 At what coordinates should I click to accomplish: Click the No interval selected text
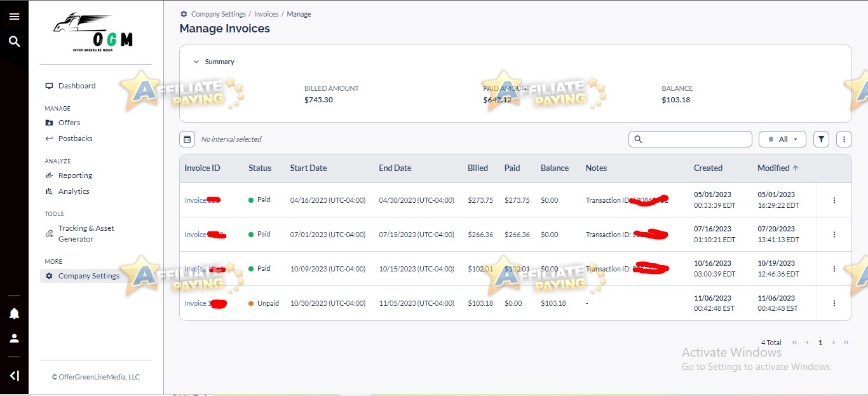[x=231, y=139]
